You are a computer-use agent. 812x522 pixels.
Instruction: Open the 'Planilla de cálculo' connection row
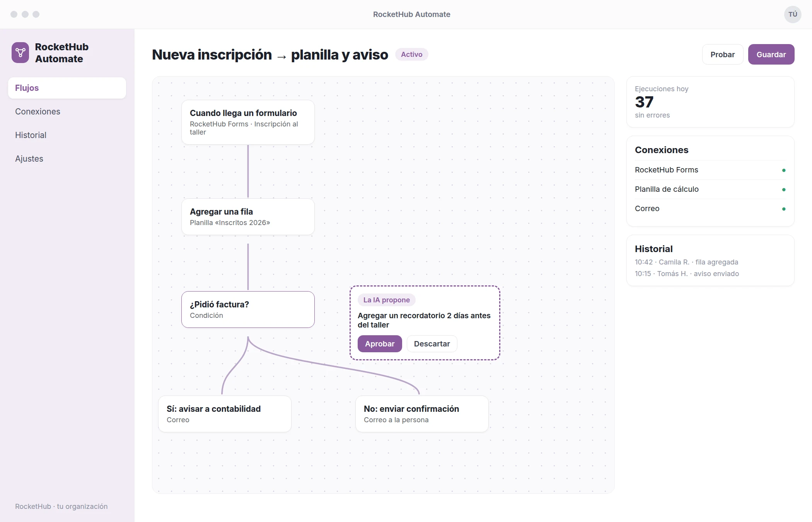(x=710, y=189)
